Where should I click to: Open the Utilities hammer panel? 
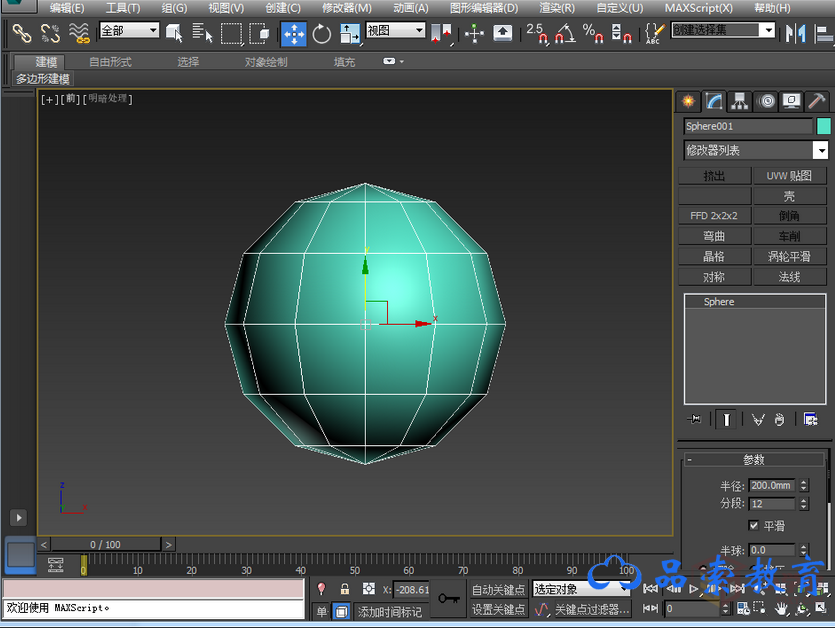817,101
